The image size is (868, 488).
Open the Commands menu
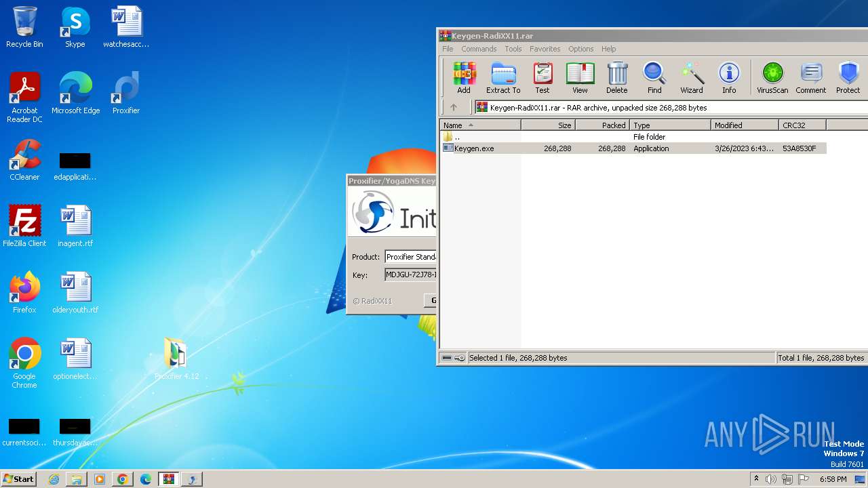coord(479,49)
